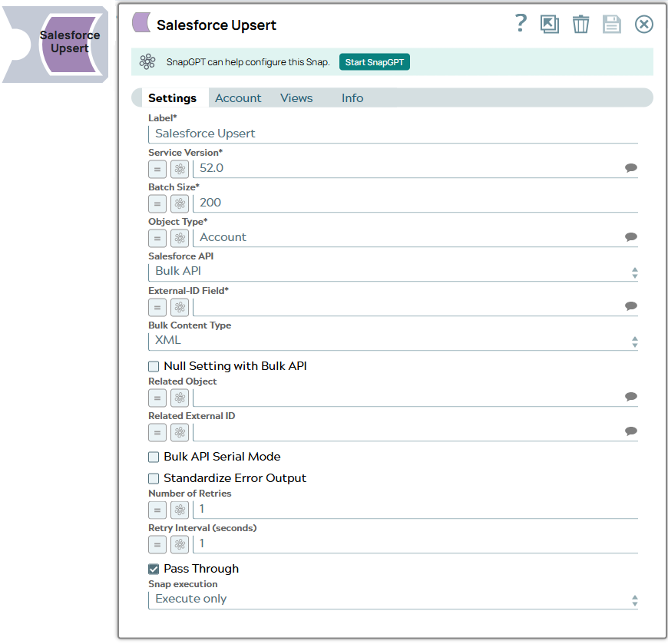668x644 pixels.
Task: Save the snap with floppy disk icon
Action: point(612,24)
